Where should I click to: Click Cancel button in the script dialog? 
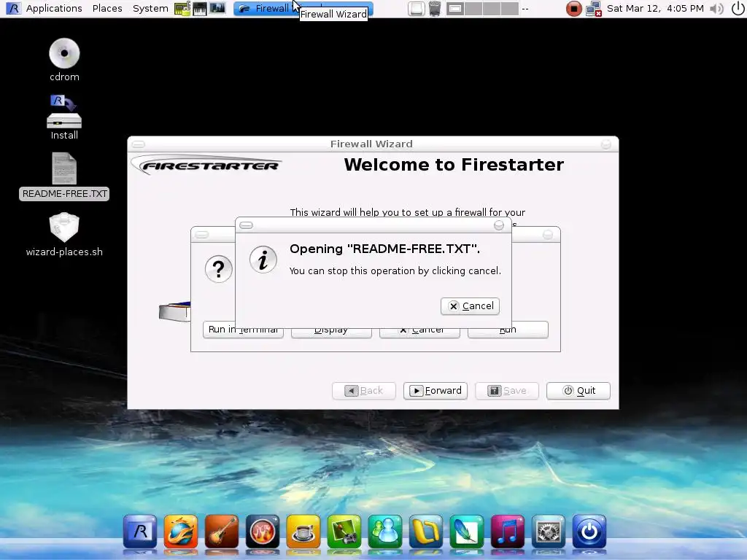(419, 330)
